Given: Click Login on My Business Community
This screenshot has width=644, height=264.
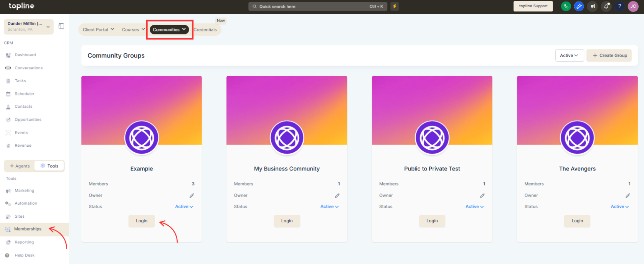Looking at the screenshot, I should tap(287, 221).
